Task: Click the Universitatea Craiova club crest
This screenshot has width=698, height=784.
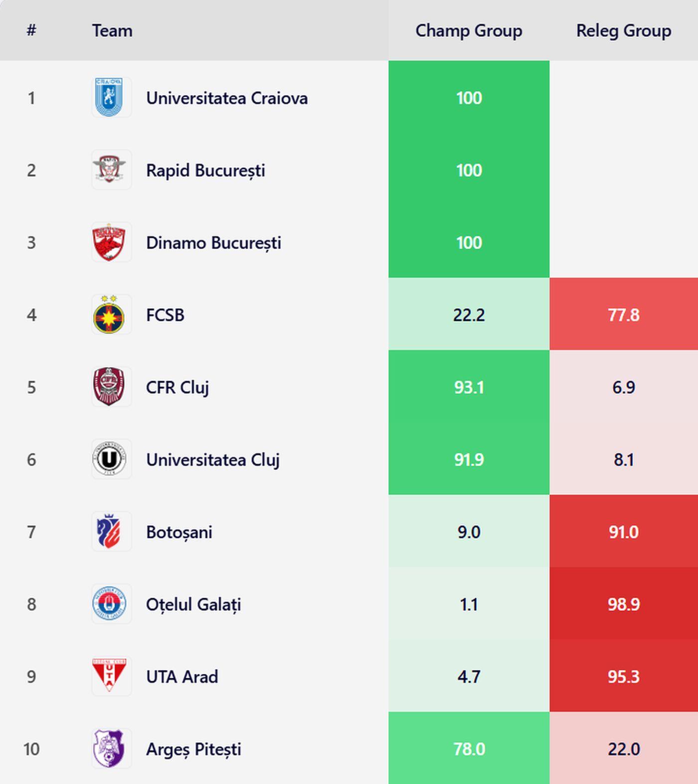Action: [x=109, y=98]
